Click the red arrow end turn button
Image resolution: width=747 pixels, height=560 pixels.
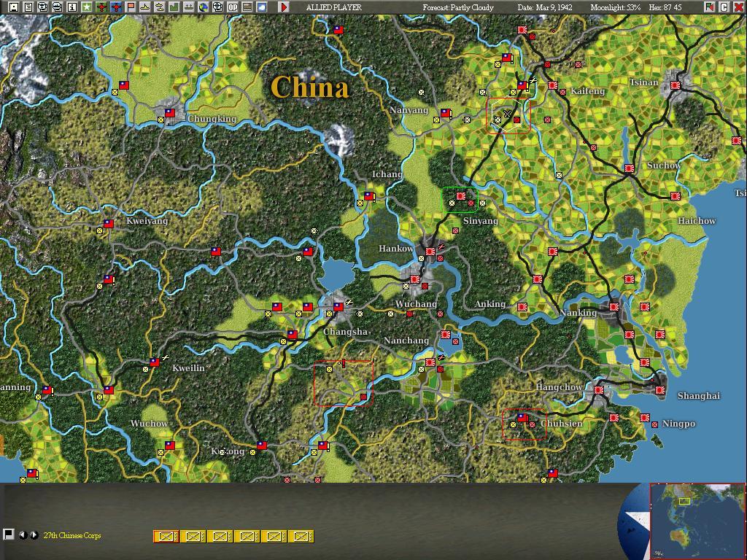[284, 7]
